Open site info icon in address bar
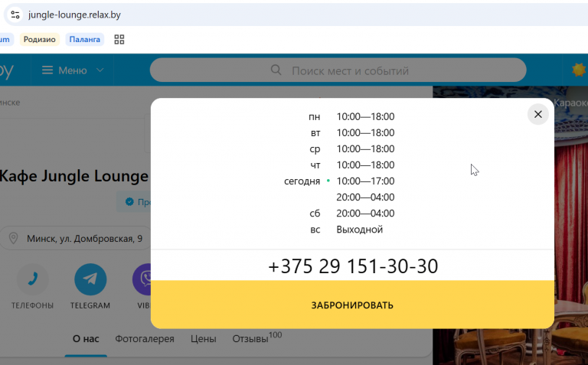 pyautogui.click(x=15, y=15)
